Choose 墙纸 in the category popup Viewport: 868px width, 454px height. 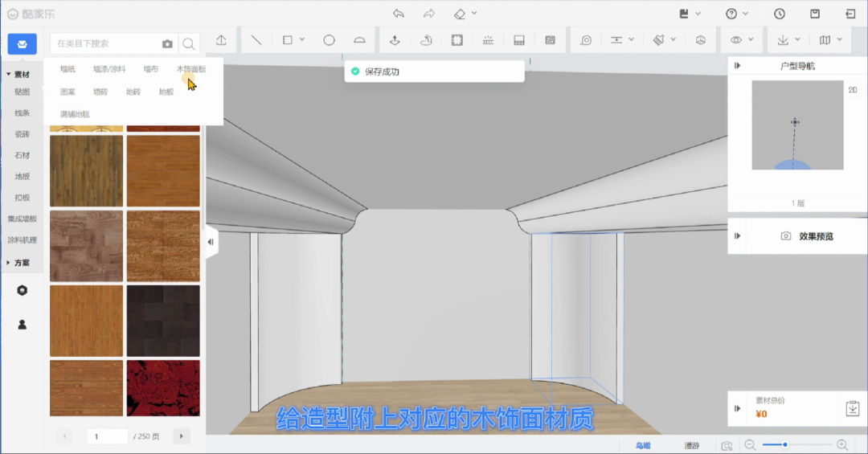click(x=68, y=69)
